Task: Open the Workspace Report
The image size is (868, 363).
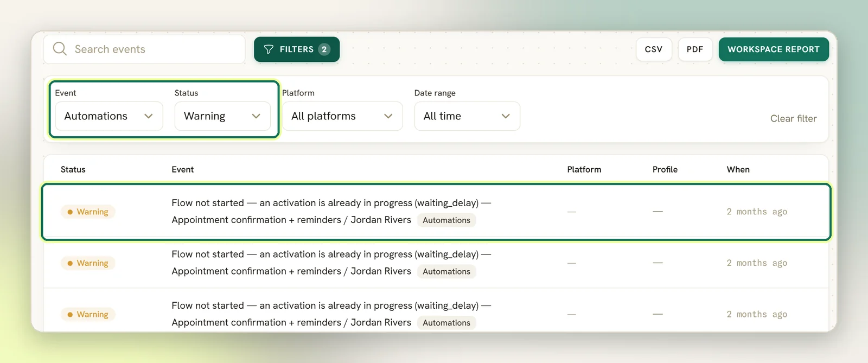Action: 774,49
